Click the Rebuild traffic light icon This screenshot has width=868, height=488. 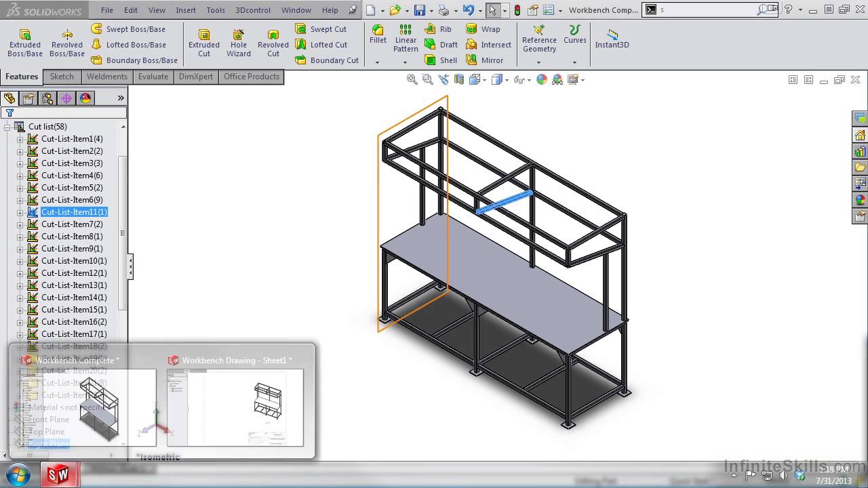(517, 10)
